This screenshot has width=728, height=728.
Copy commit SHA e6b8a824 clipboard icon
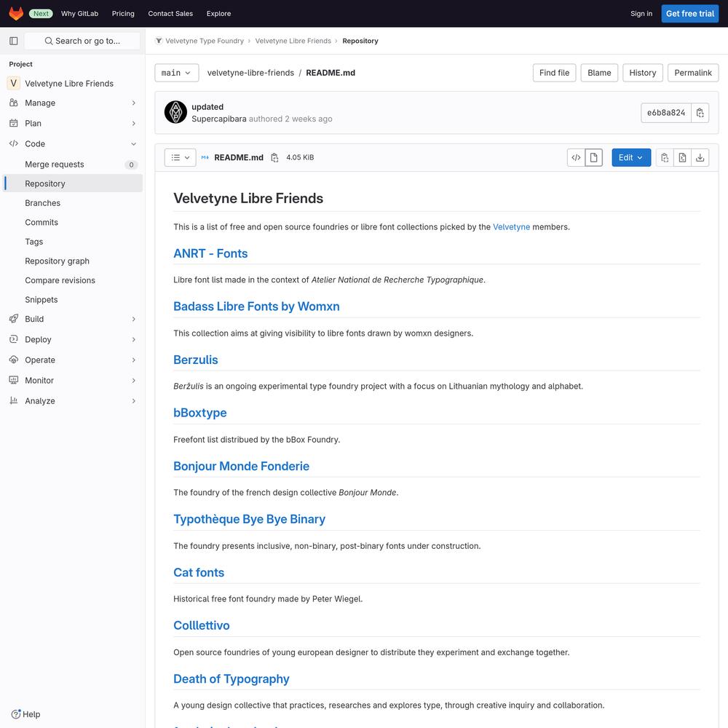pyautogui.click(x=700, y=113)
